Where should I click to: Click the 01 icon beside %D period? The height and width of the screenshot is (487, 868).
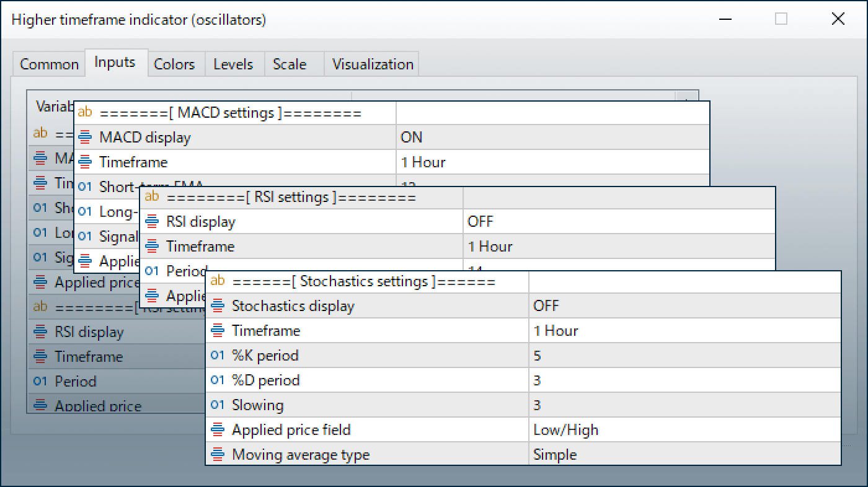tap(218, 380)
